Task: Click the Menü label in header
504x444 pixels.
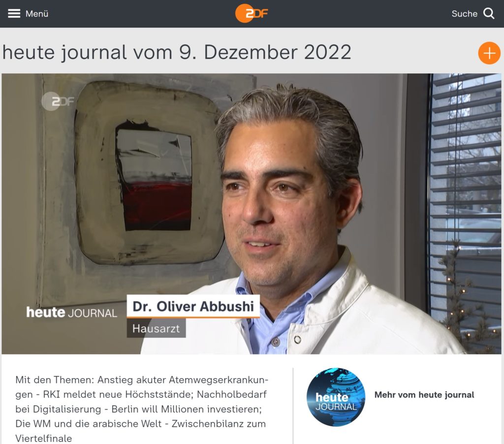Action: [x=37, y=13]
